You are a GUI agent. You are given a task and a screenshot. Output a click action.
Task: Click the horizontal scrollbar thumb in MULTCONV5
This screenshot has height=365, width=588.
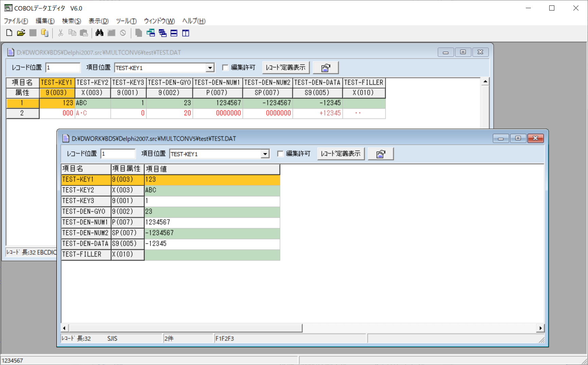point(185,328)
